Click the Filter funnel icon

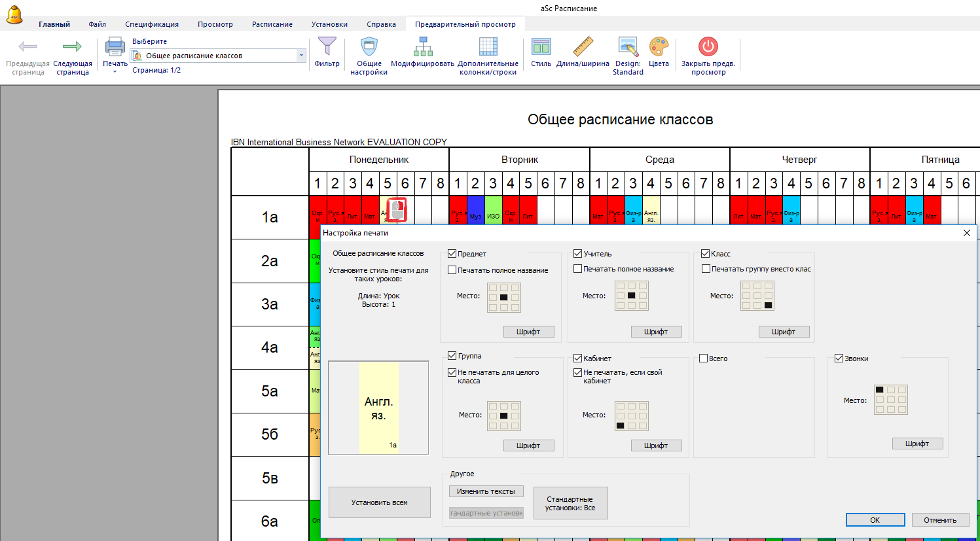[327, 48]
